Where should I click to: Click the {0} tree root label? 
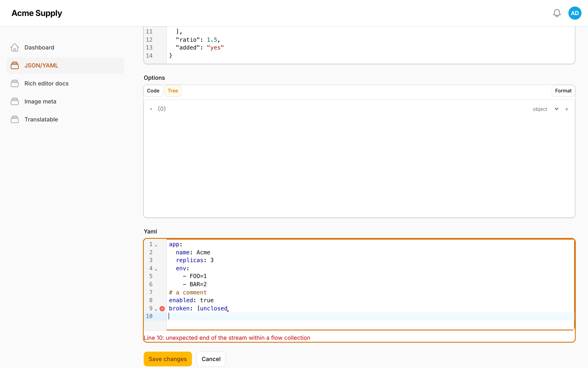click(x=162, y=109)
